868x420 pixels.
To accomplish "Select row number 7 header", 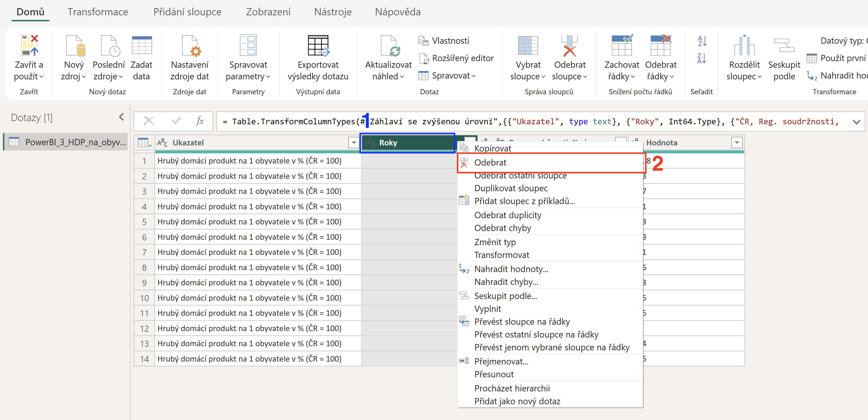I will (x=144, y=252).
